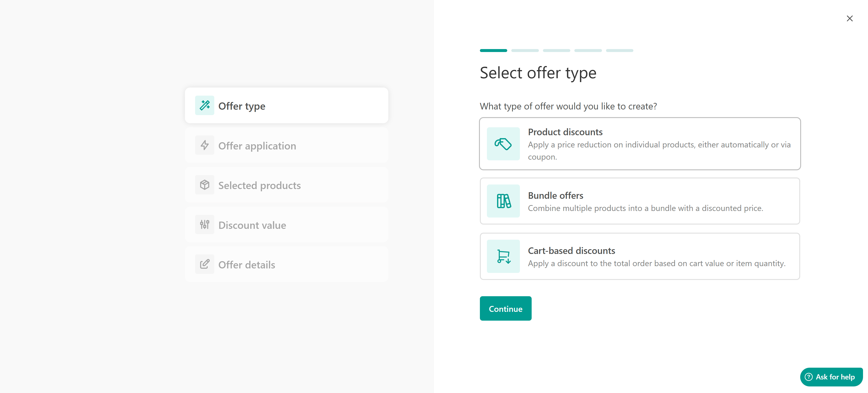Click the first active progress bar segment
This screenshot has height=393, width=868.
point(493,51)
